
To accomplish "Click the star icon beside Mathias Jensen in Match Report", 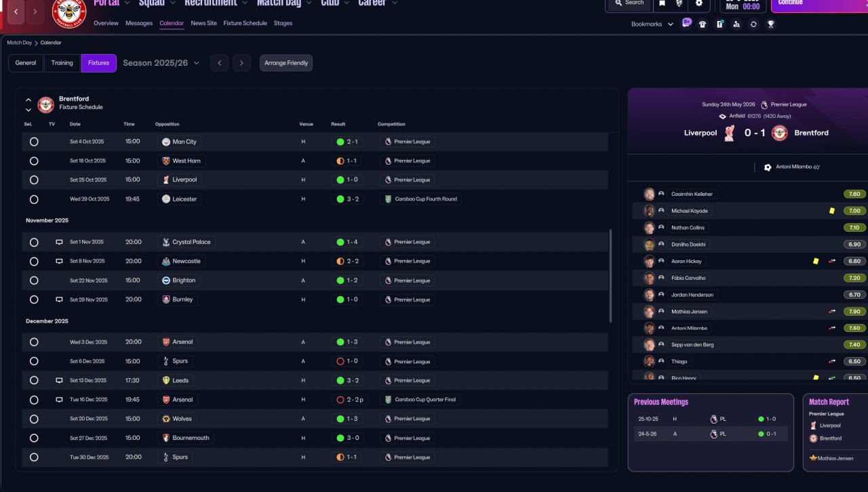I will [x=813, y=458].
